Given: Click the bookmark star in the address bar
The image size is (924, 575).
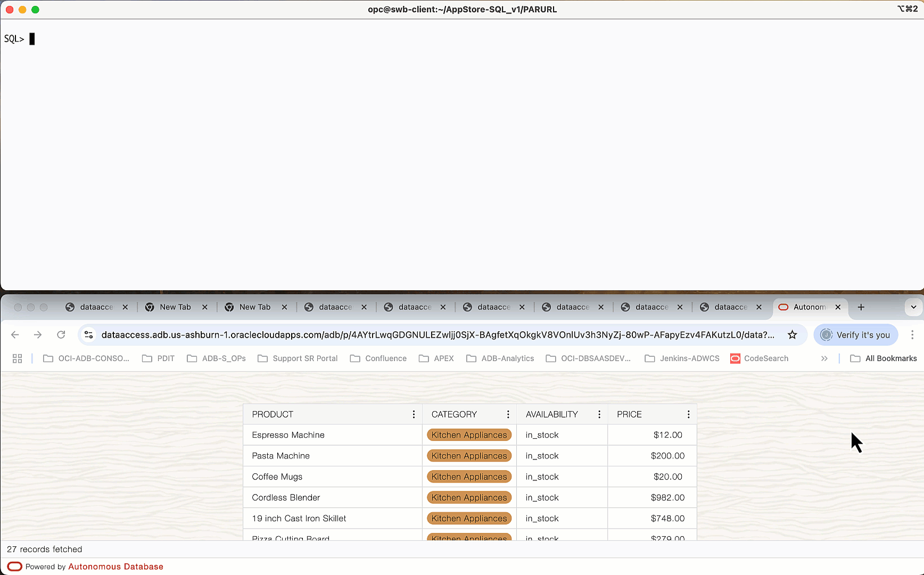Looking at the screenshot, I should click(793, 334).
